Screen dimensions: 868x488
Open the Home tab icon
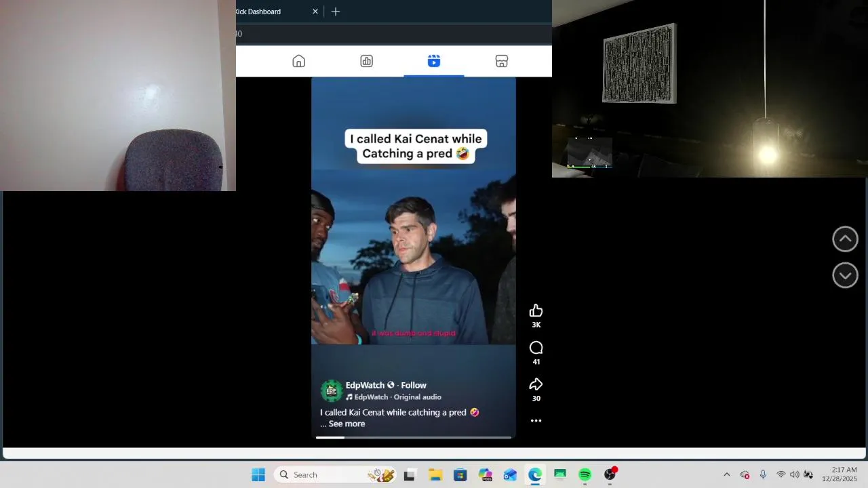coord(298,62)
